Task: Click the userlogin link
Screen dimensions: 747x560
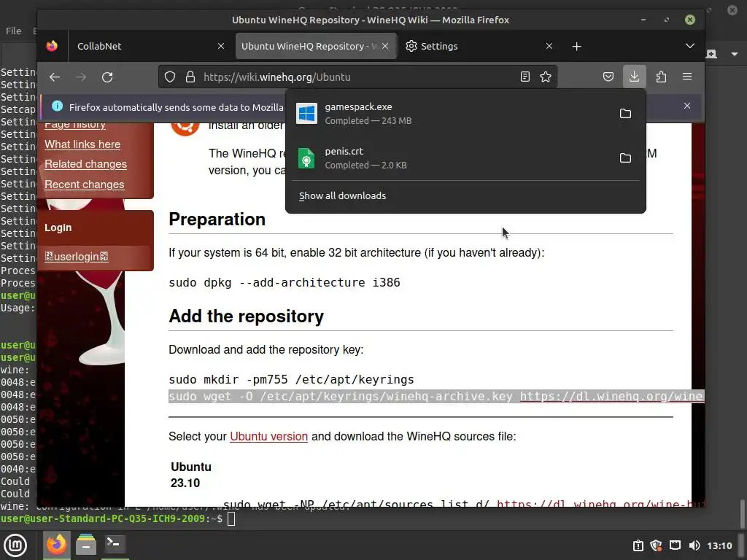Action: coord(76,257)
